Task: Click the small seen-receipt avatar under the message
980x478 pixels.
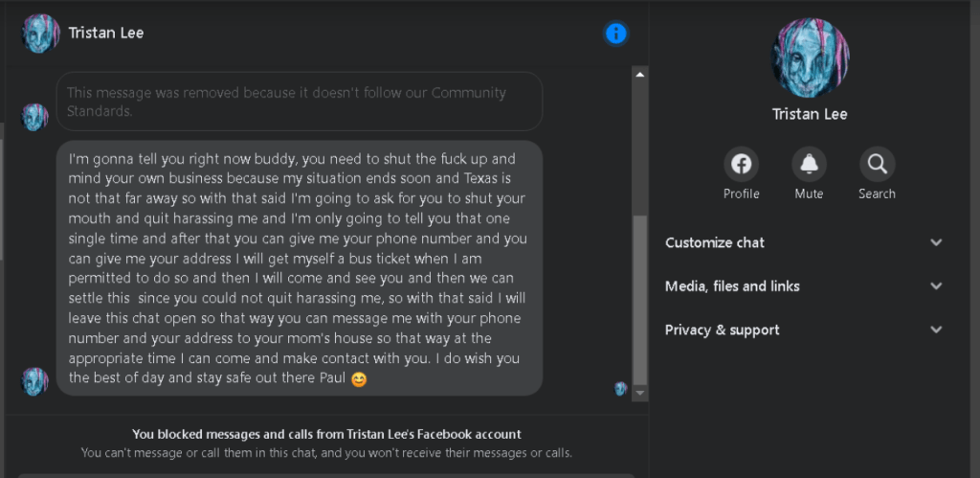Action: [x=620, y=389]
